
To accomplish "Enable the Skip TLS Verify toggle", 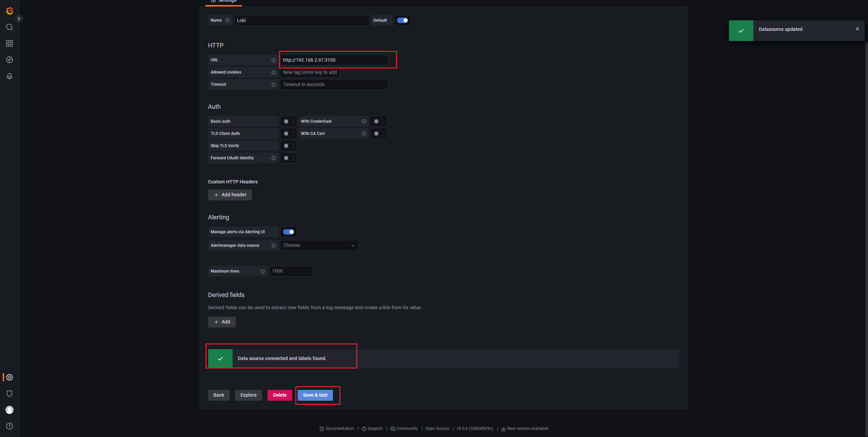I will point(288,146).
